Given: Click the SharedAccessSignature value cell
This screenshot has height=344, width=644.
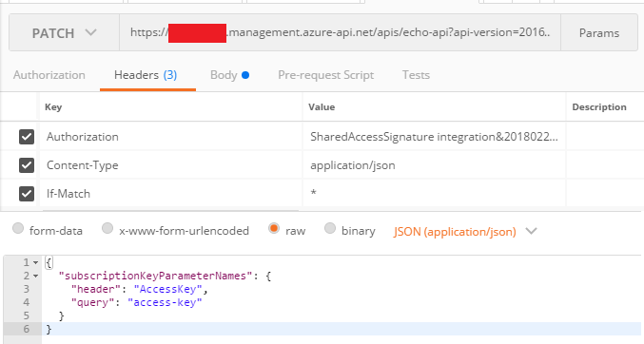Looking at the screenshot, I should 435,137.
